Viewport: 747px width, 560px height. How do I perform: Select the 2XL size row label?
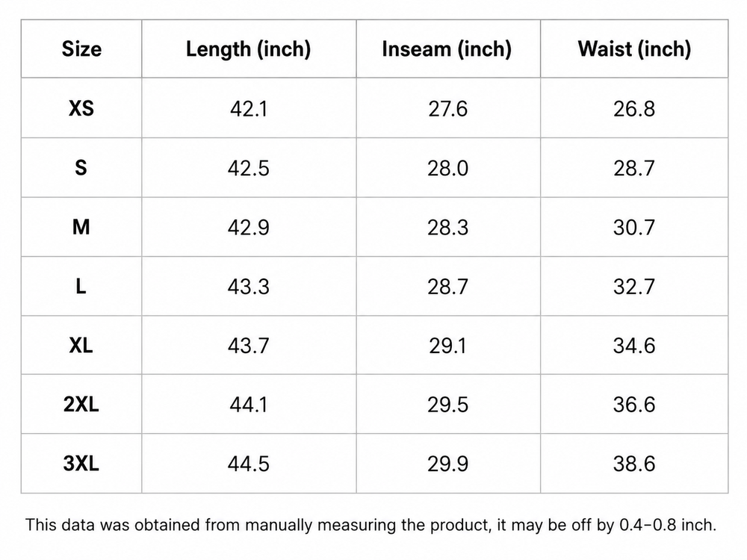(81, 404)
